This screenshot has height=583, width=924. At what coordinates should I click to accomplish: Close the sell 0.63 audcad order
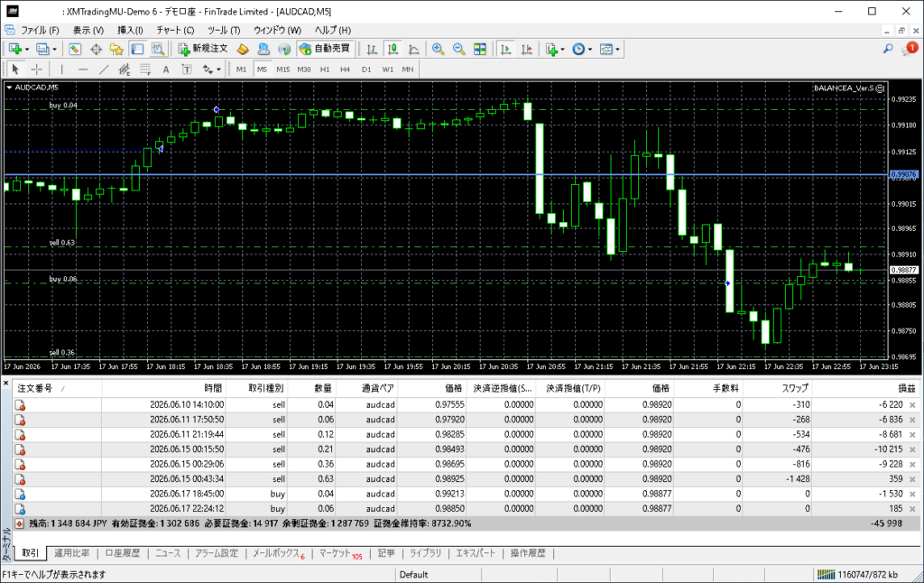(912, 479)
